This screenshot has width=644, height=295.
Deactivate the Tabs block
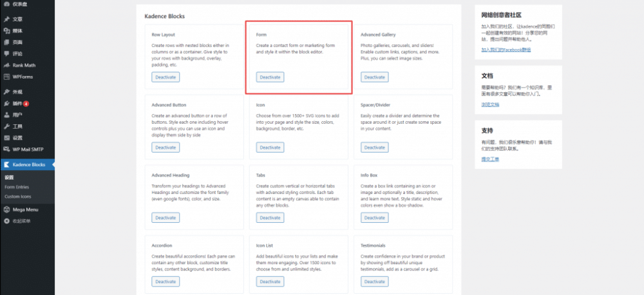point(270,218)
